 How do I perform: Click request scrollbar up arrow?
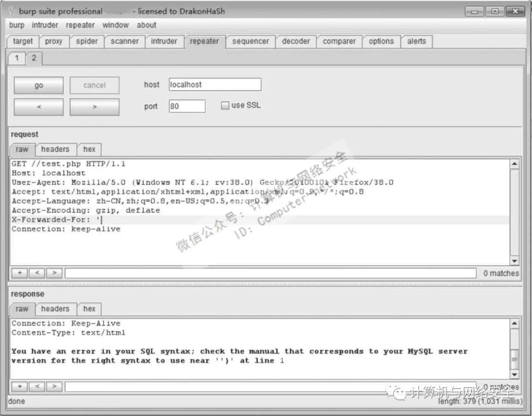(x=514, y=164)
